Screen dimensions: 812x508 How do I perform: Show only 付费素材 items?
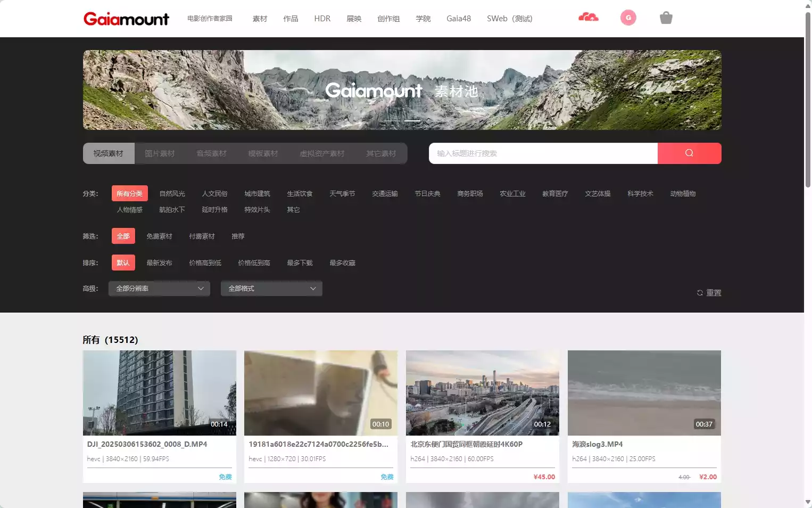[202, 236]
